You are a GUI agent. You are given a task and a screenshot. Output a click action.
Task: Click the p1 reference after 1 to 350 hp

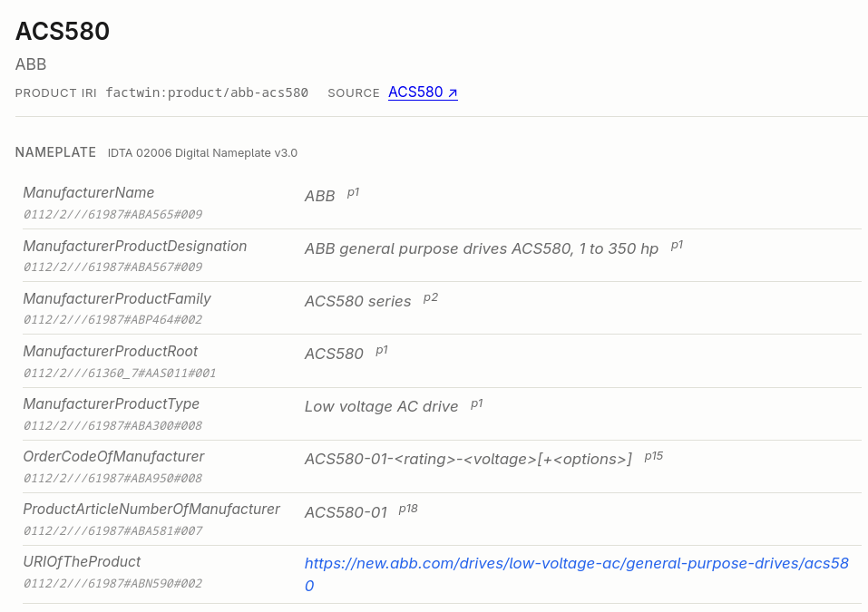tap(677, 245)
